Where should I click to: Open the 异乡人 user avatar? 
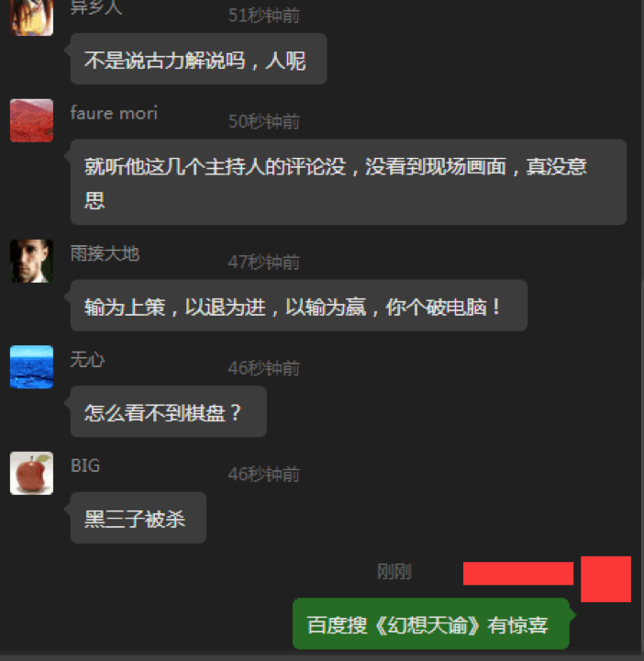[31, 17]
